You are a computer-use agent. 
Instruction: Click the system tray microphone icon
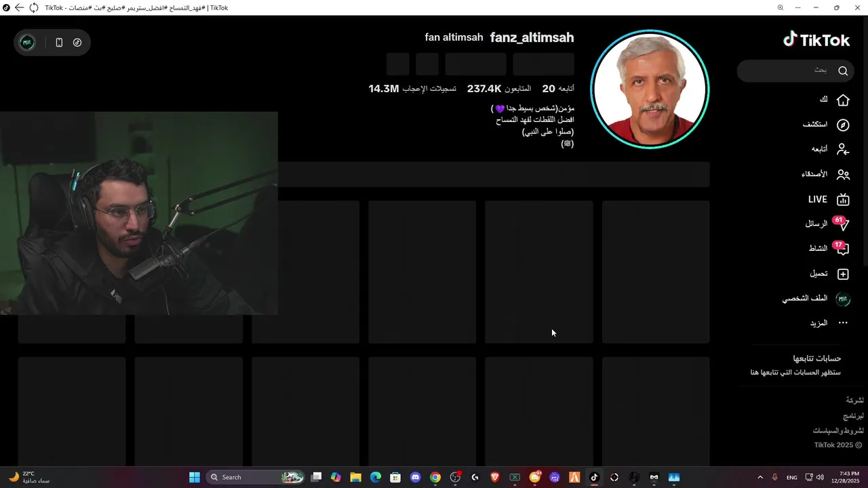(774, 477)
